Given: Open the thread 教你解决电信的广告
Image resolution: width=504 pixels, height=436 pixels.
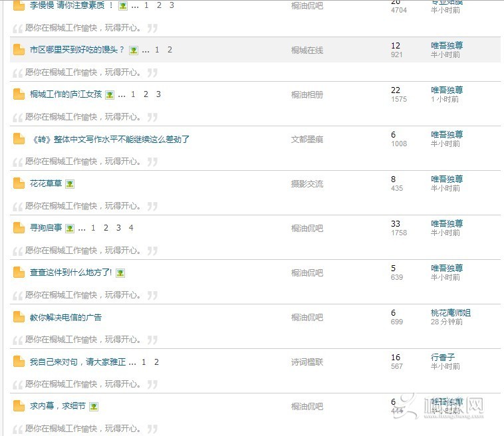Looking at the screenshot, I should pyautogui.click(x=66, y=317).
